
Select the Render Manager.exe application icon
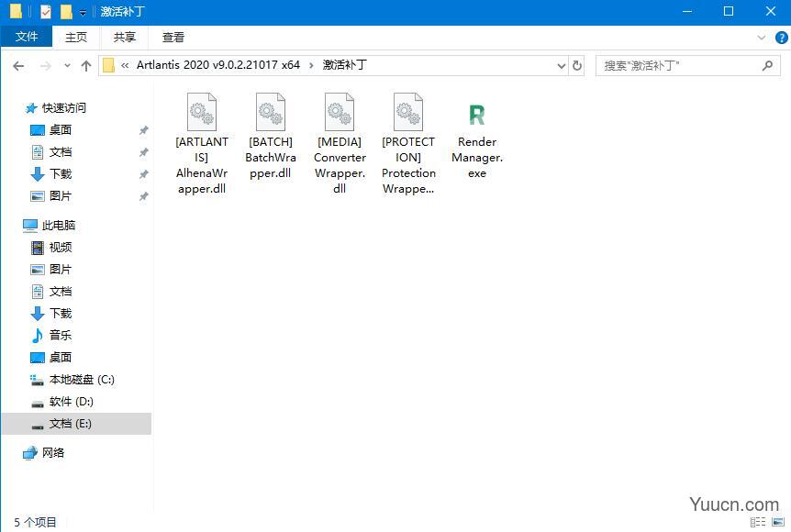coord(477,115)
